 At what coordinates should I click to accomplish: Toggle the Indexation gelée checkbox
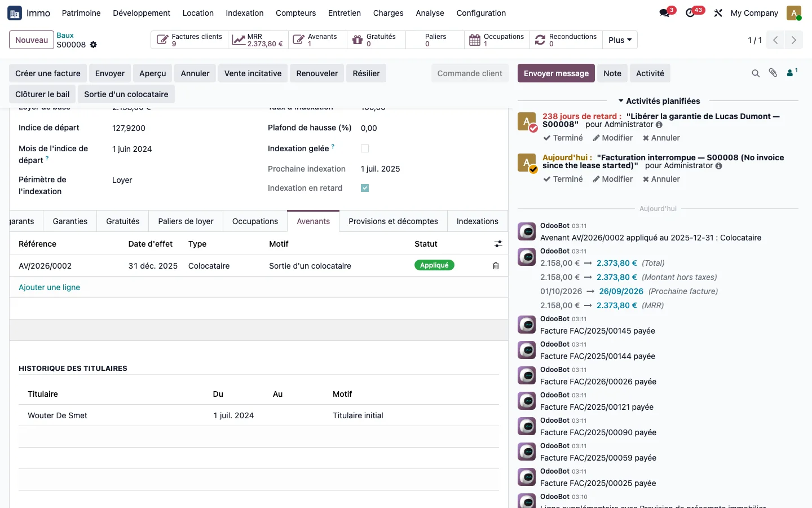(365, 148)
